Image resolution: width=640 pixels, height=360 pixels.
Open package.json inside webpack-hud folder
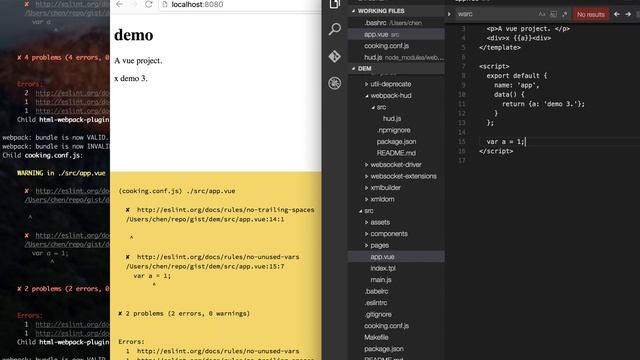[396, 142]
